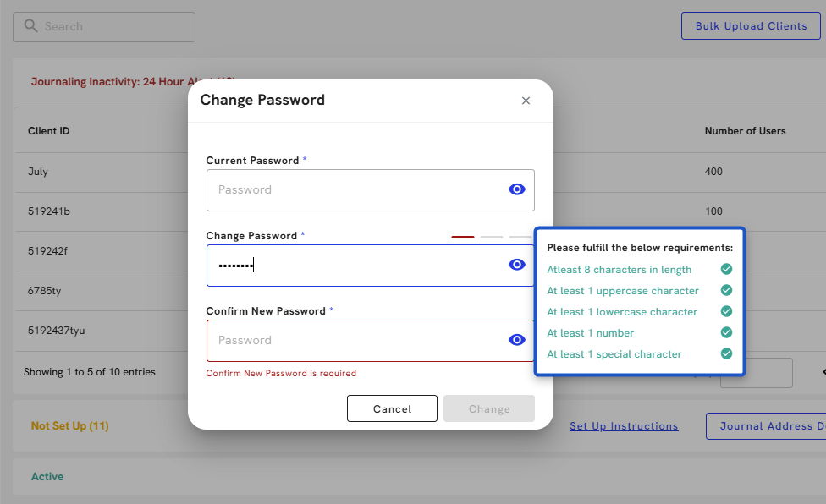Viewport: 826px width, 504px height.
Task: Reveal the Change Password field text
Action: pyautogui.click(x=516, y=265)
